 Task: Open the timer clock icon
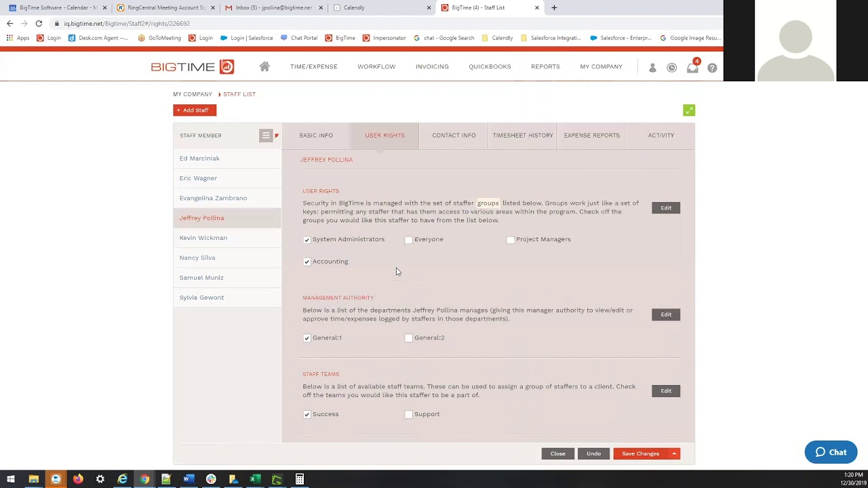pyautogui.click(x=671, y=68)
